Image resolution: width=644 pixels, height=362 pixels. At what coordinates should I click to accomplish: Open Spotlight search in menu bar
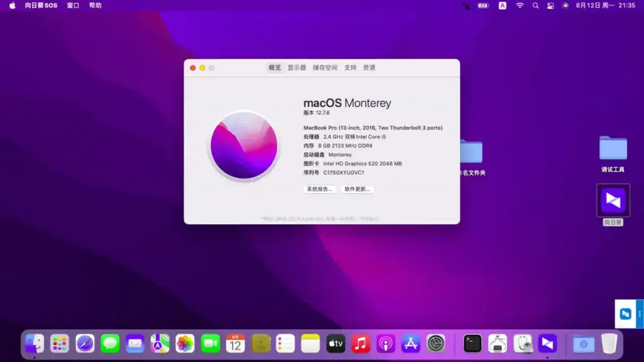click(536, 5)
